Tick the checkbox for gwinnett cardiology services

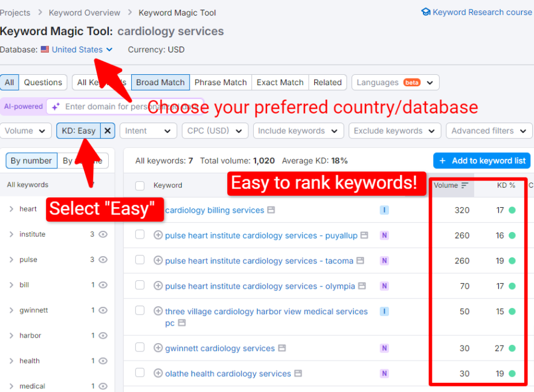[140, 347]
